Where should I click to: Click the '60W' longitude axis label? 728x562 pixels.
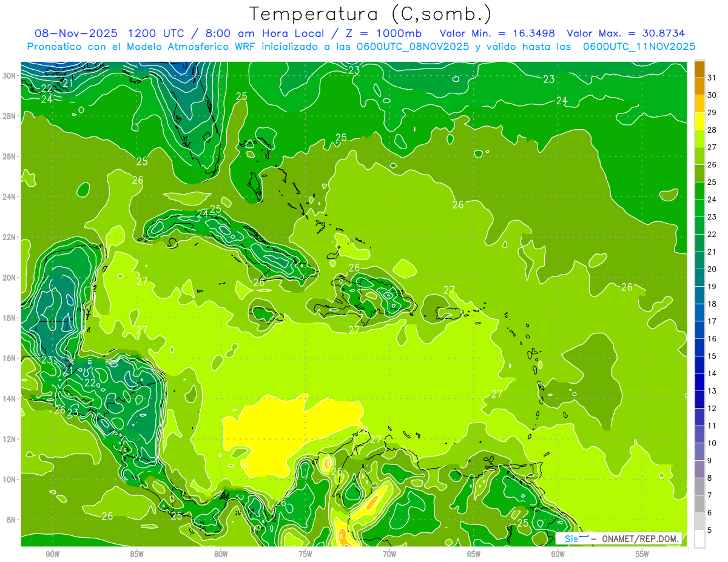click(558, 554)
